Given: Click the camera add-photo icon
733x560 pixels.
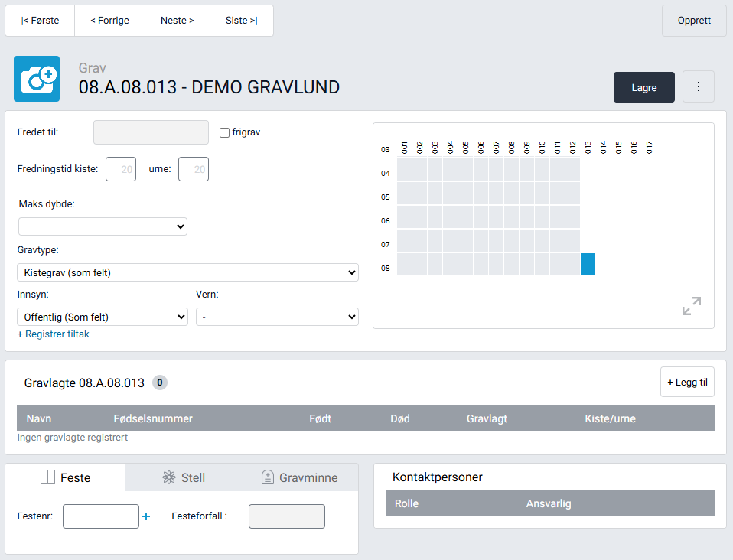Looking at the screenshot, I should [37, 79].
